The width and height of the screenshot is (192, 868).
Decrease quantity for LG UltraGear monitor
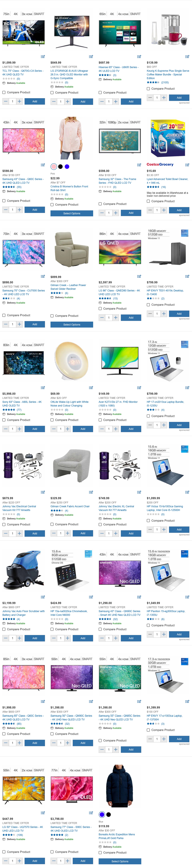pyautogui.click(x=54, y=101)
